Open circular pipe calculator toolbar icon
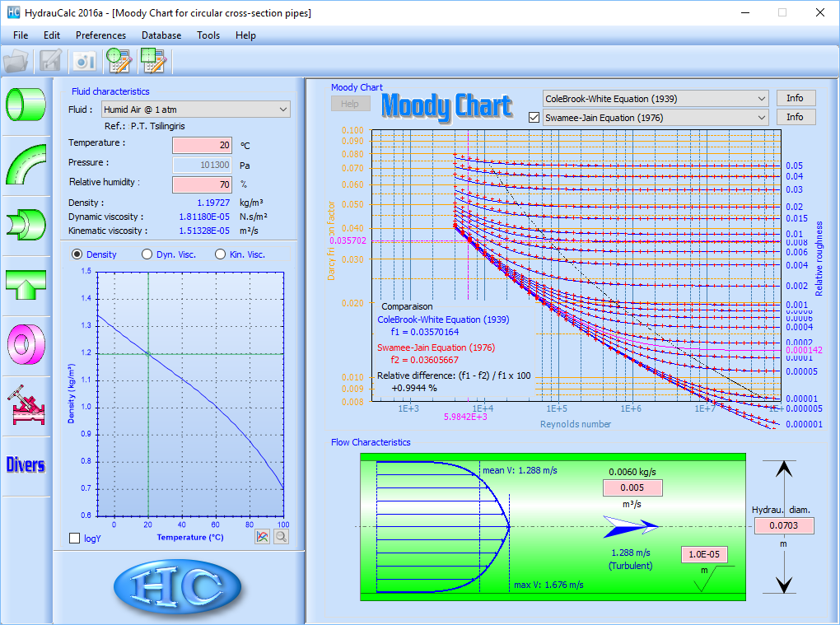The width and height of the screenshot is (840, 625). coord(119,61)
